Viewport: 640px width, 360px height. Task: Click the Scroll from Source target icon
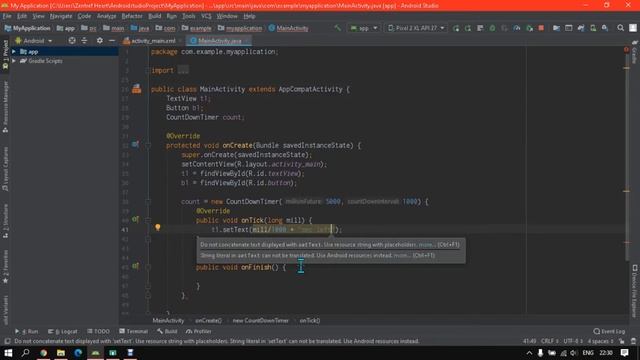pos(72,41)
